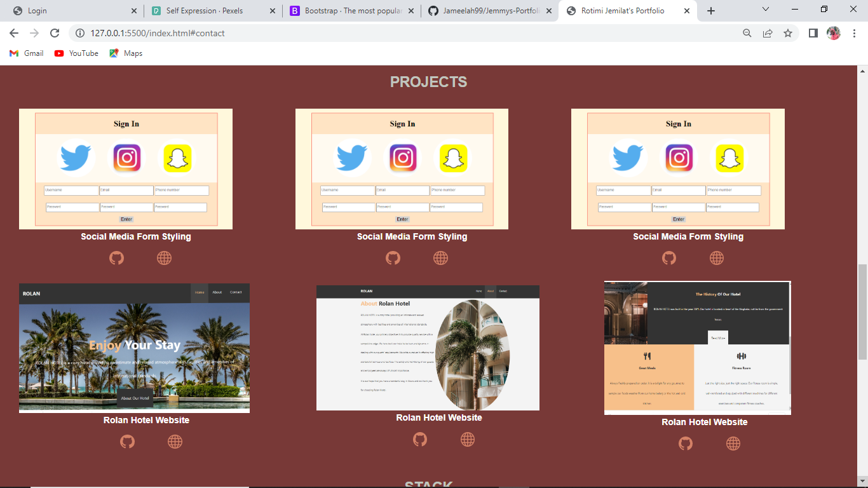Click right 'Rolan Hotel Website' caption
The width and height of the screenshot is (868, 488).
[x=705, y=422]
